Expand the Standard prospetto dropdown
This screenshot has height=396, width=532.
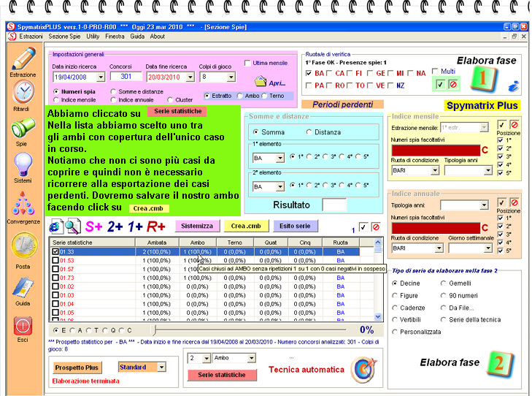tap(161, 367)
